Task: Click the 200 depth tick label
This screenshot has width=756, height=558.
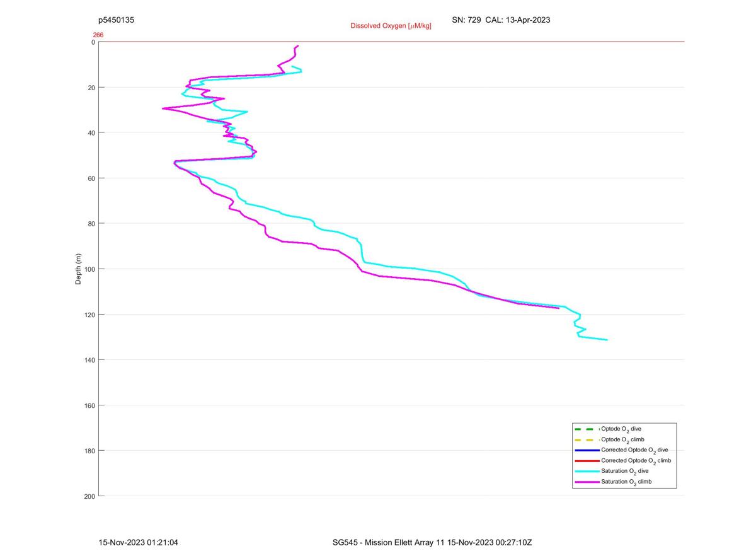Action: point(89,496)
